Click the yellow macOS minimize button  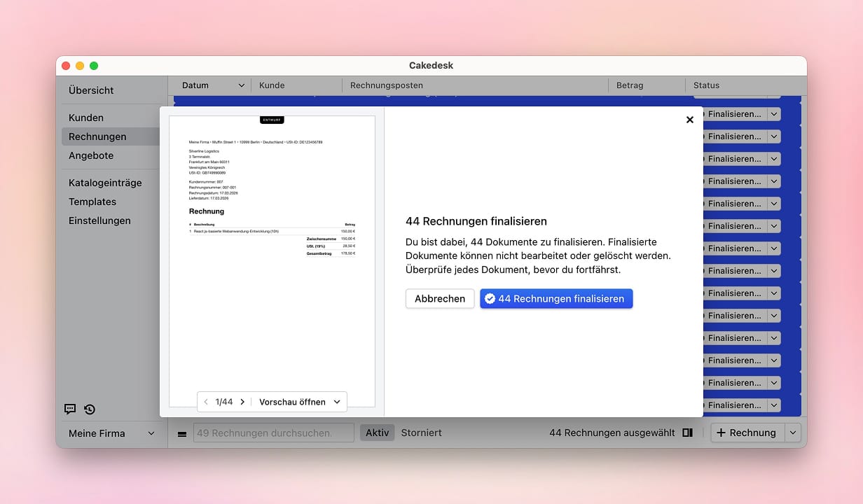coord(80,66)
